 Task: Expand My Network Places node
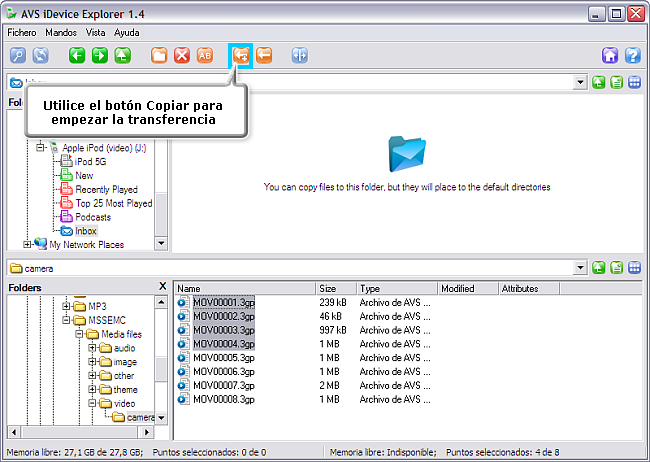(x=27, y=244)
